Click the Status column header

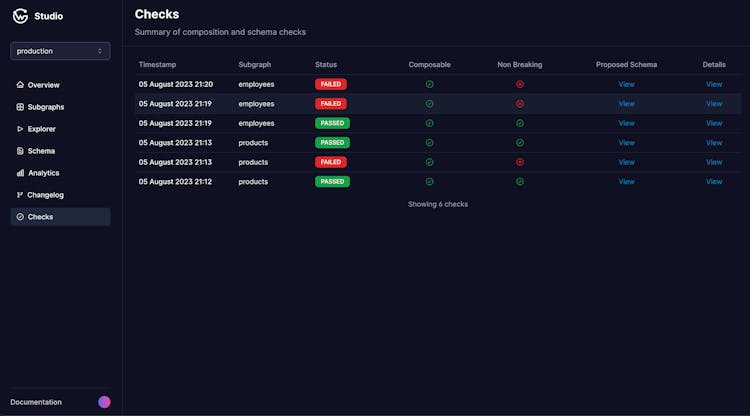[x=326, y=65]
